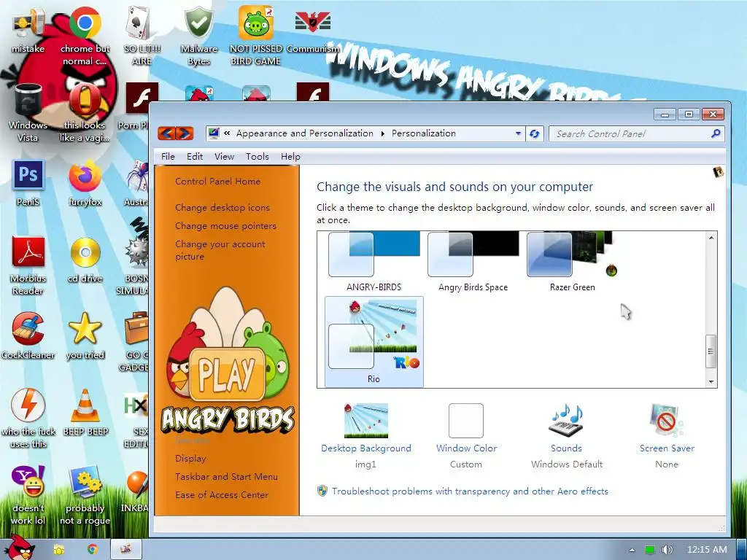Click the theme list scroll-up arrow

[711, 237]
